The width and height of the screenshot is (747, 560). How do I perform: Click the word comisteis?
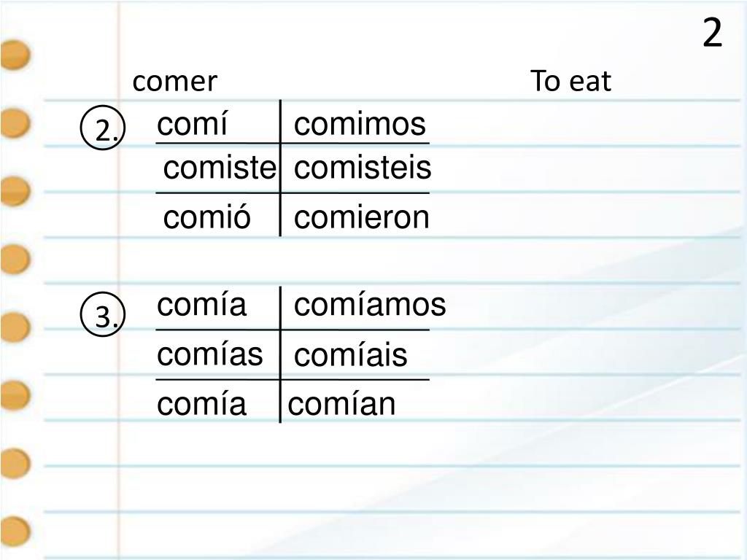pos(363,168)
